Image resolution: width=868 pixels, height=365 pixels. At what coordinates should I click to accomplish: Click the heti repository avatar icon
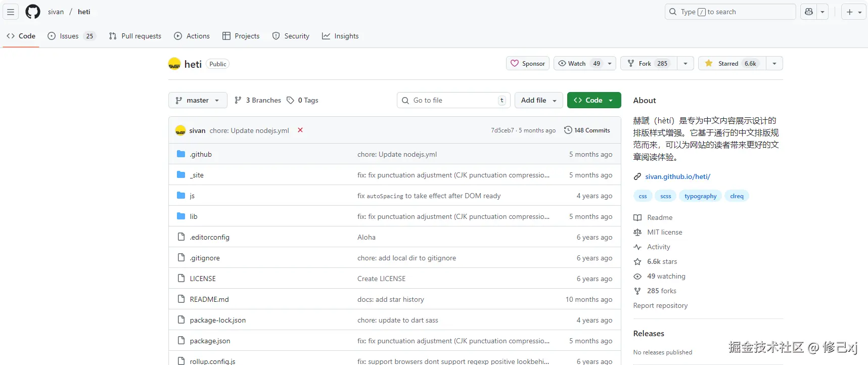coord(174,64)
